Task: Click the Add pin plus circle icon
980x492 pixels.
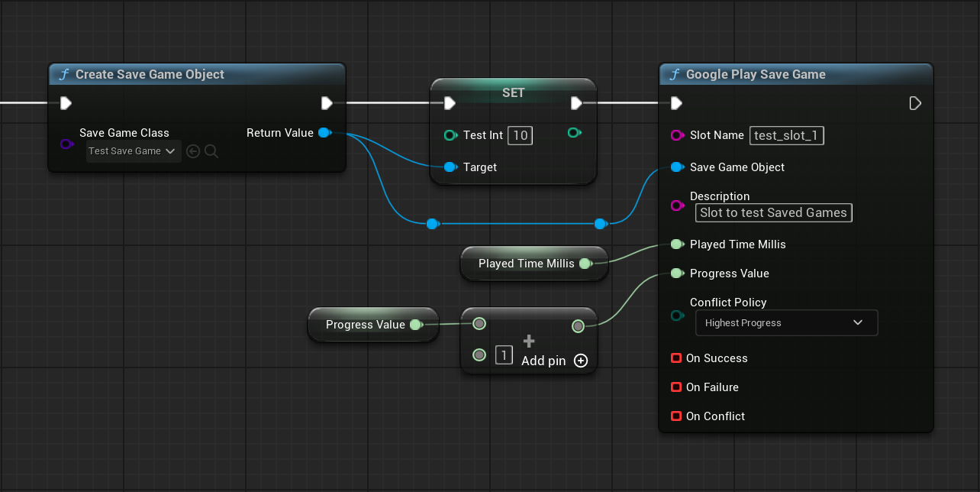Action: point(581,361)
